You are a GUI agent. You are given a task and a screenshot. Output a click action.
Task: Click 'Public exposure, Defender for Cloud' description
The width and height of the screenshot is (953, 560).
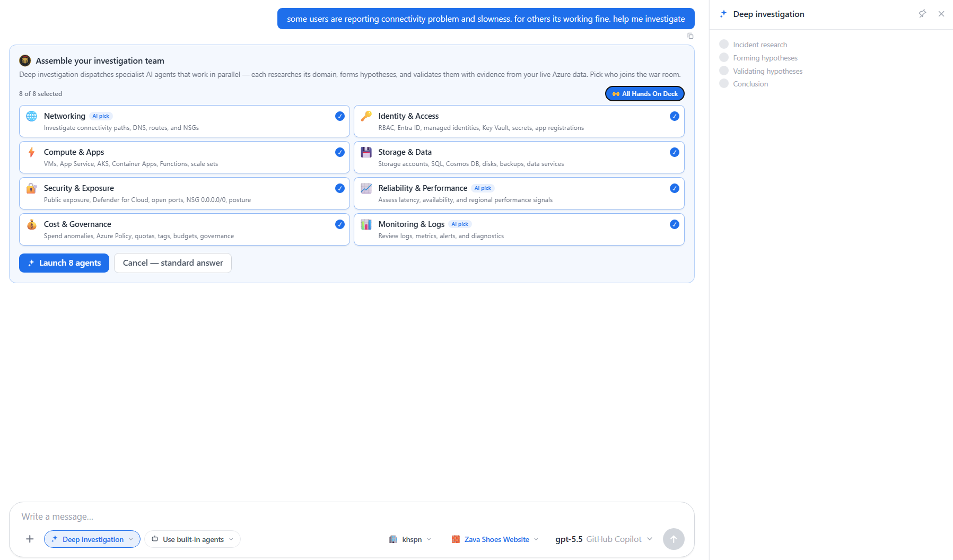pos(147,200)
